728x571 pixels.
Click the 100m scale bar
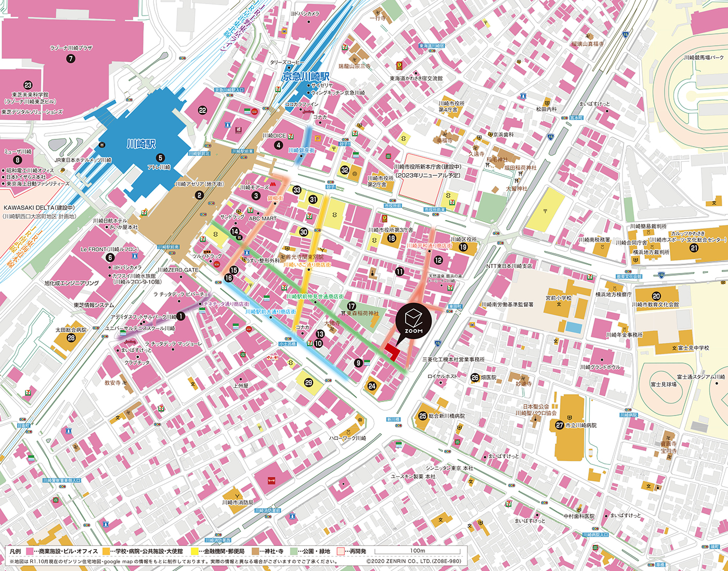[x=418, y=552]
